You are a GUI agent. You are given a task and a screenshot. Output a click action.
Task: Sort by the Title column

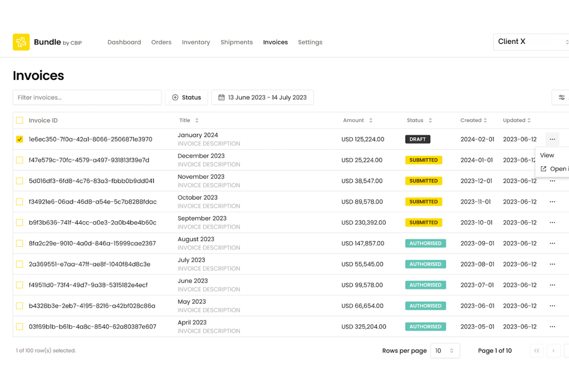(189, 120)
